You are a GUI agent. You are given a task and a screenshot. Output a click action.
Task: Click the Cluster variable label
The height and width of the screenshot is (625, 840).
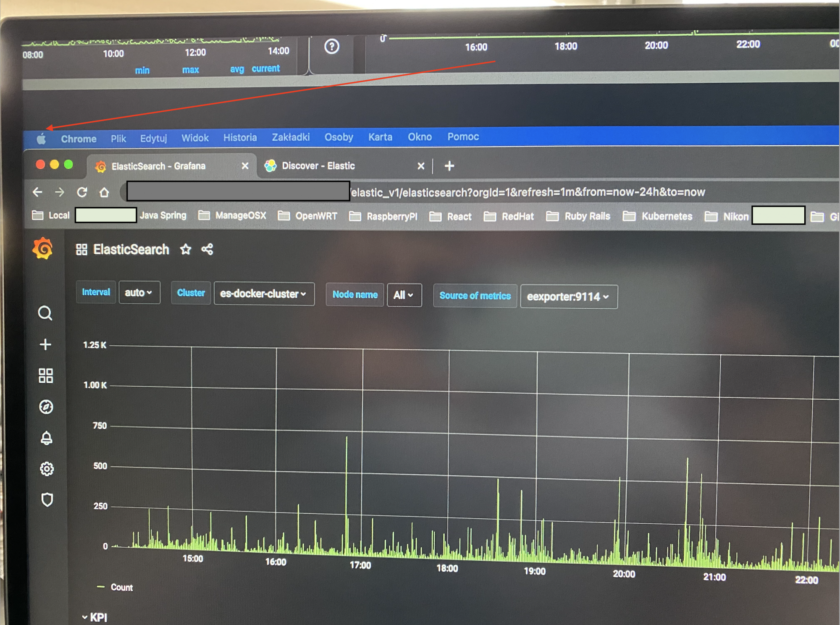point(191,293)
